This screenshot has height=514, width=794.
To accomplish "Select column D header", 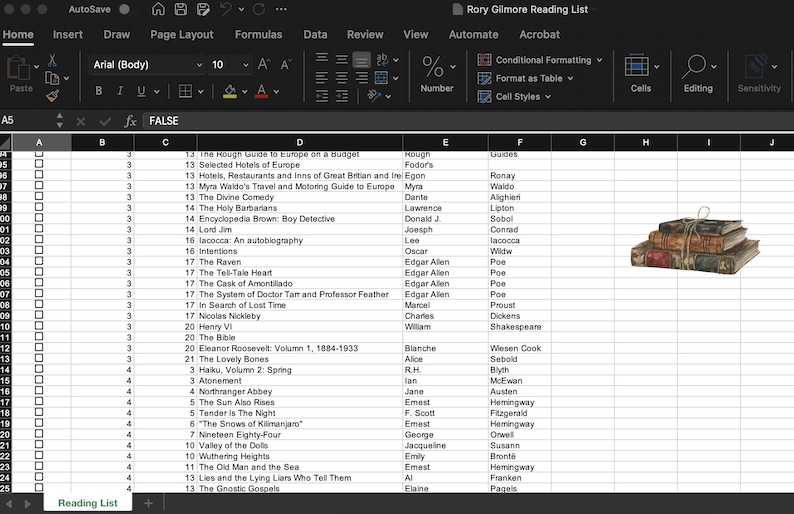I will point(299,142).
